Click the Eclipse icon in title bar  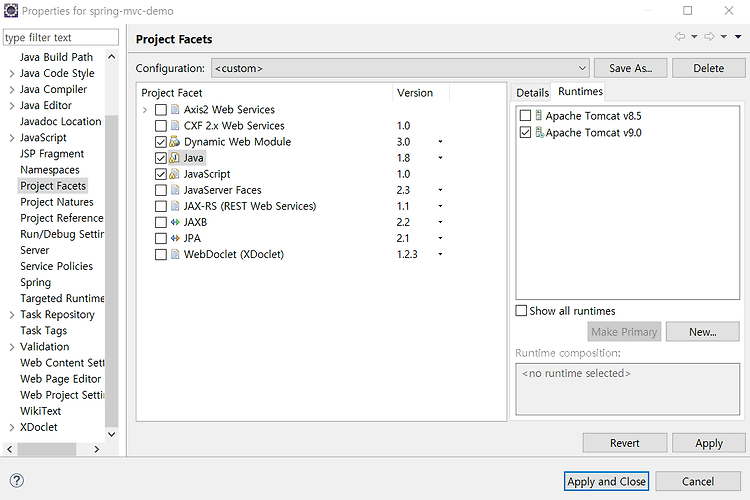coord(11,10)
